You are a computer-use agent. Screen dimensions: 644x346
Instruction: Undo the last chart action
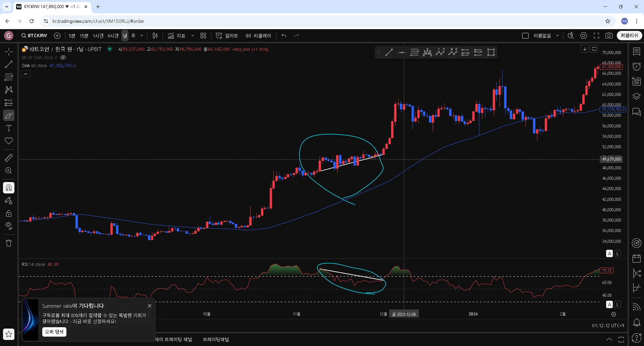point(284,36)
